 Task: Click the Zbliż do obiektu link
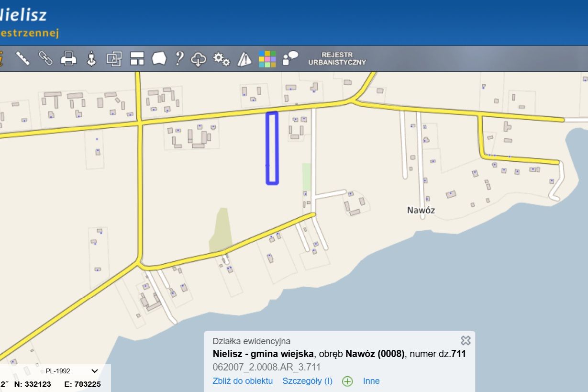click(x=243, y=381)
